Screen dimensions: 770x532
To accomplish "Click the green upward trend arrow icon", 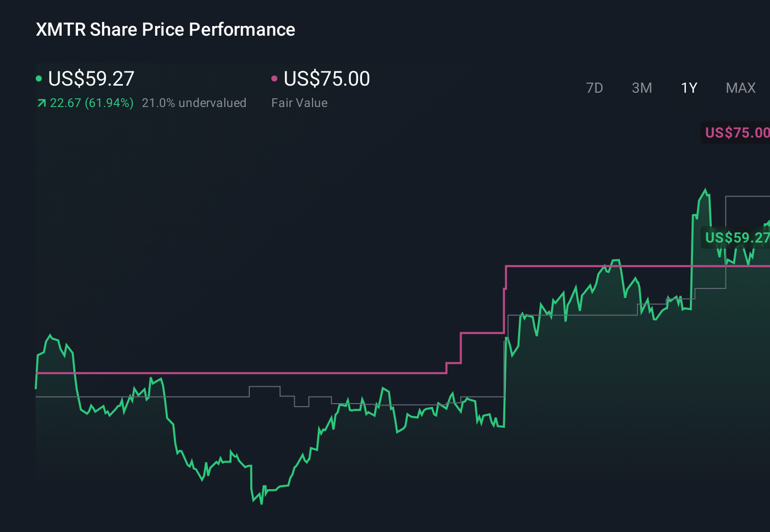I will (x=41, y=103).
